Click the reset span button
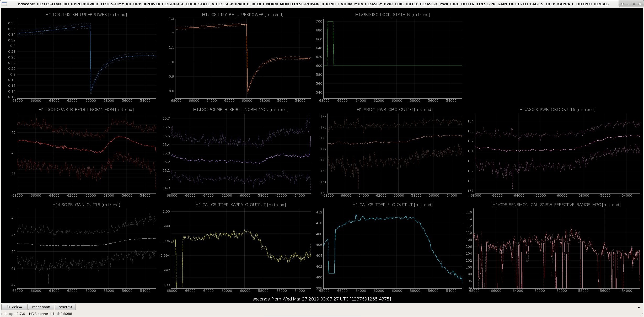This screenshot has width=644, height=317. pos(41,307)
